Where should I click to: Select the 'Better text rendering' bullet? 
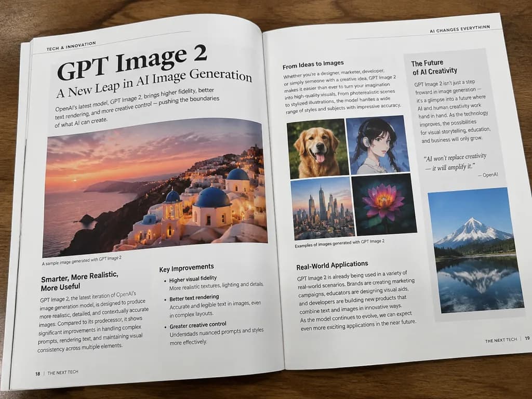click(194, 298)
